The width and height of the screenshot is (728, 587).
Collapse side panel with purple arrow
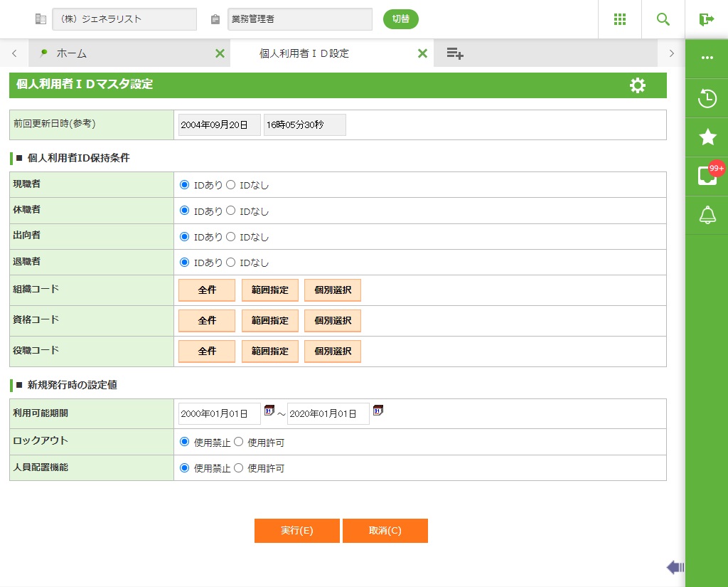point(675,567)
